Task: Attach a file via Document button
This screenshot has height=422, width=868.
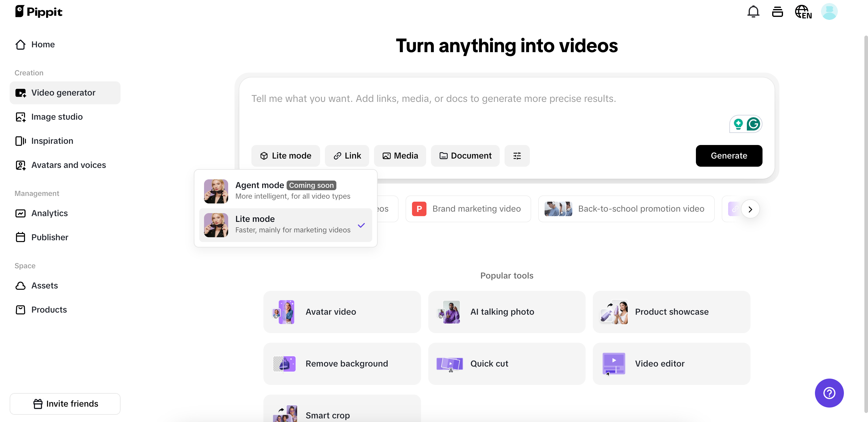Action: [465, 156]
